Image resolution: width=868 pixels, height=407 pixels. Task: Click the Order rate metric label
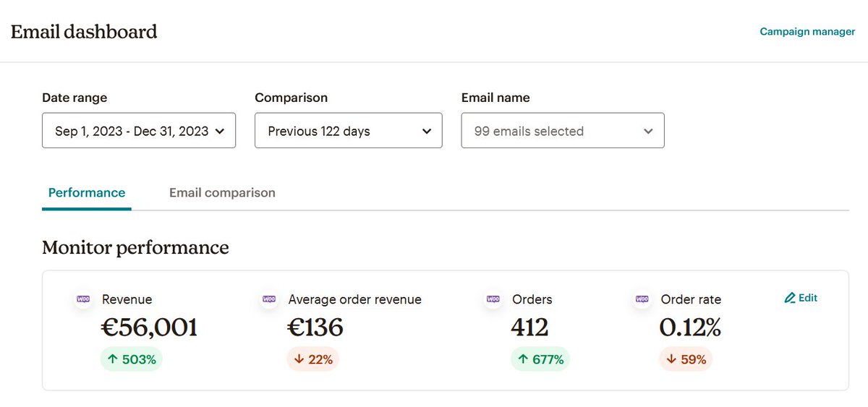click(x=691, y=299)
